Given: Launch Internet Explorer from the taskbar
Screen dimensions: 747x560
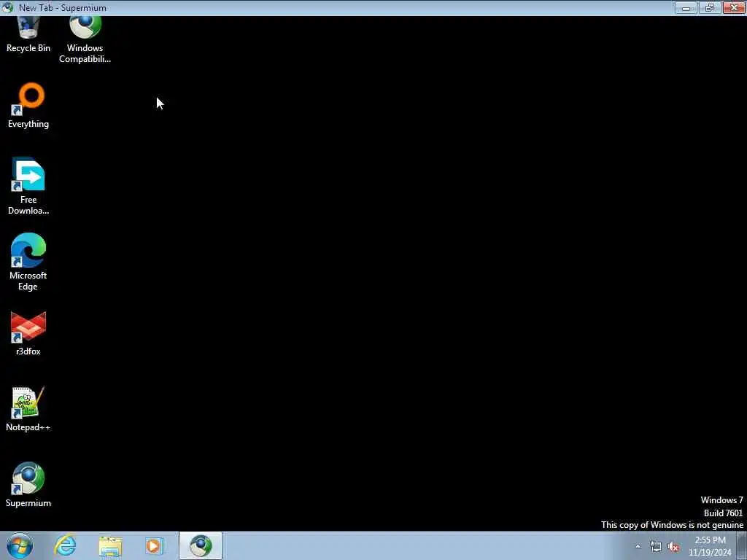Looking at the screenshot, I should 65,545.
